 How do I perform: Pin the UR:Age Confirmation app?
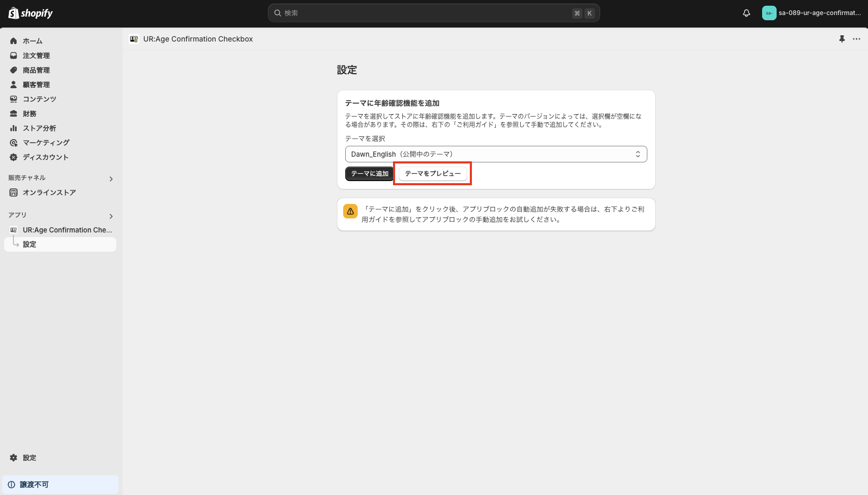click(842, 39)
